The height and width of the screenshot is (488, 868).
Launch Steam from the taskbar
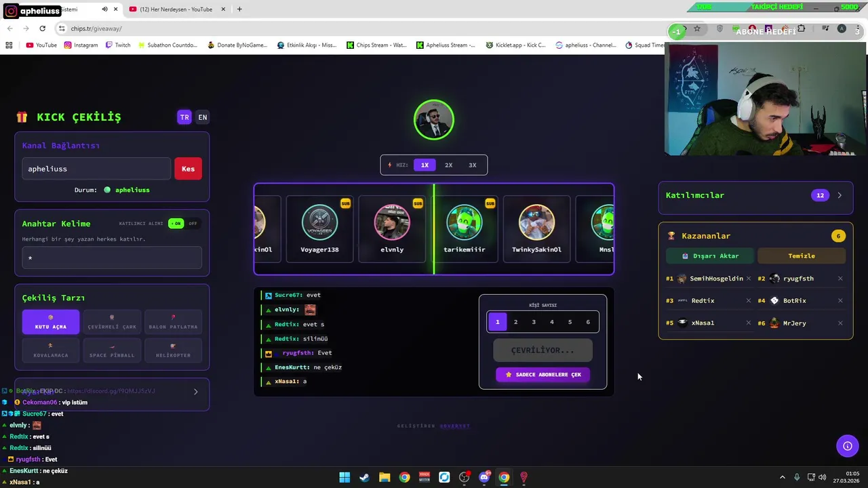click(364, 477)
